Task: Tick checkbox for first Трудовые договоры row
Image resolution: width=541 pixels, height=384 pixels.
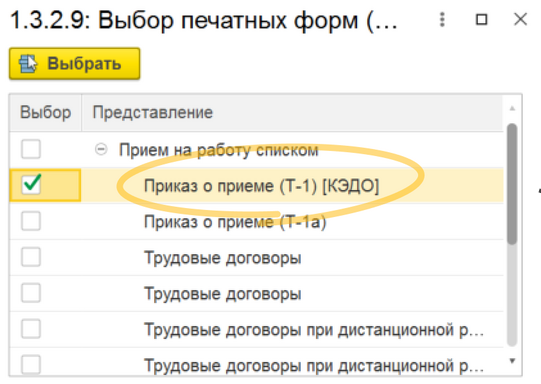Action: coord(31,257)
